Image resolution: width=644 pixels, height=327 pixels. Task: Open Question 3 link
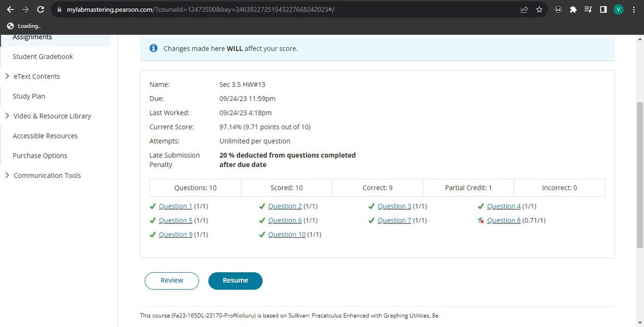[394, 206]
